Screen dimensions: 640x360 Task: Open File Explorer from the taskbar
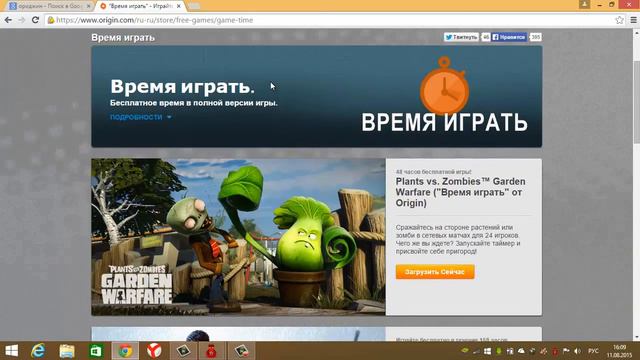(67, 351)
